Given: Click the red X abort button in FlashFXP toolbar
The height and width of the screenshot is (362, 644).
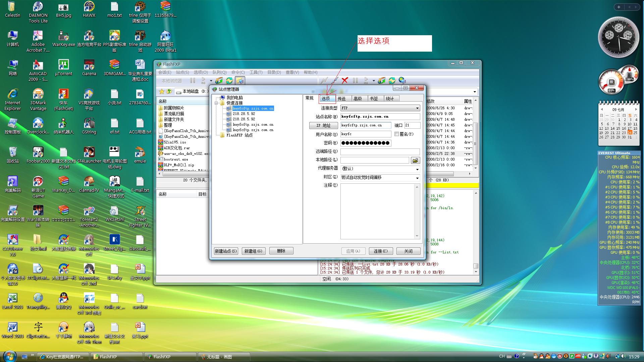Looking at the screenshot, I should coord(345,80).
